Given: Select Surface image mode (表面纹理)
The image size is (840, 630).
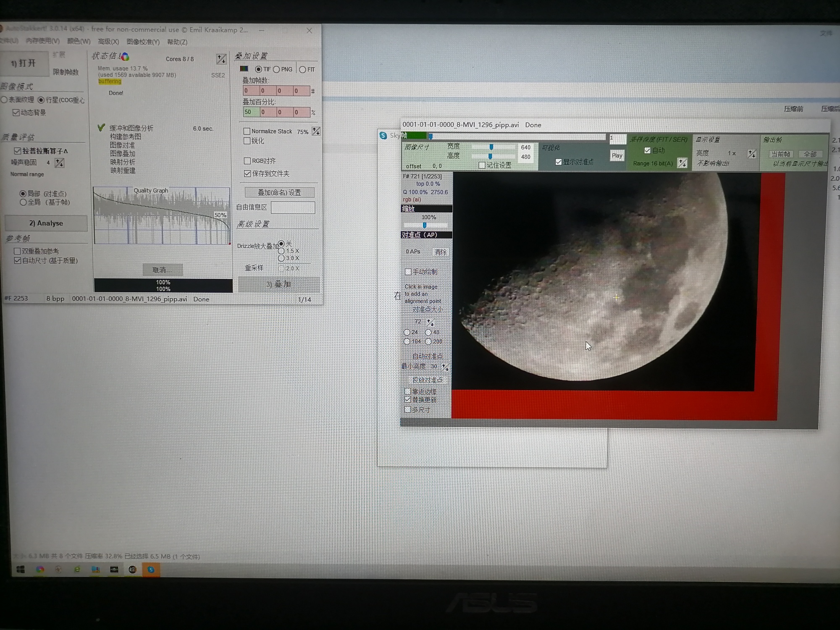Looking at the screenshot, I should click(4, 100).
